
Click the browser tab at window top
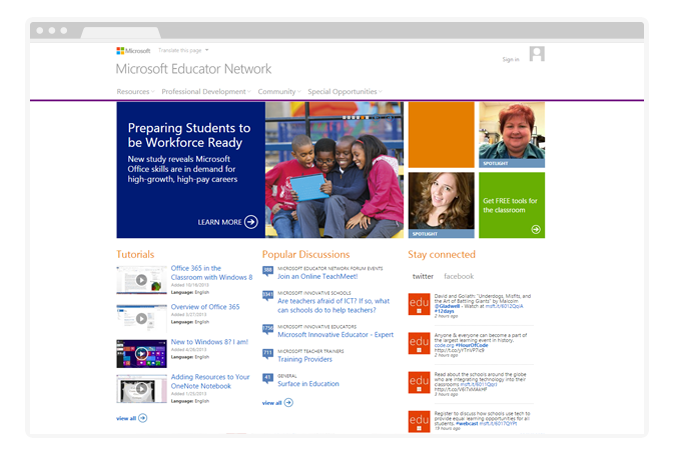(x=121, y=33)
